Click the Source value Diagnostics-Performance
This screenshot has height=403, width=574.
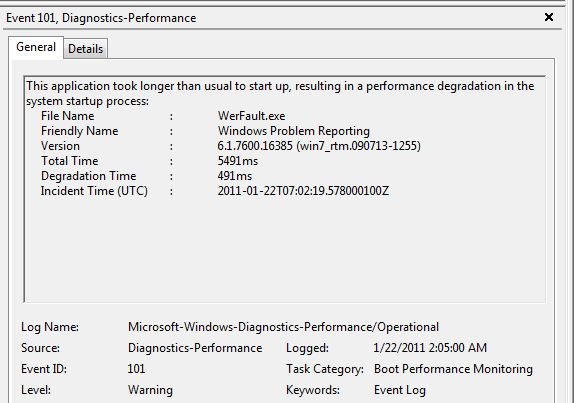click(195, 348)
